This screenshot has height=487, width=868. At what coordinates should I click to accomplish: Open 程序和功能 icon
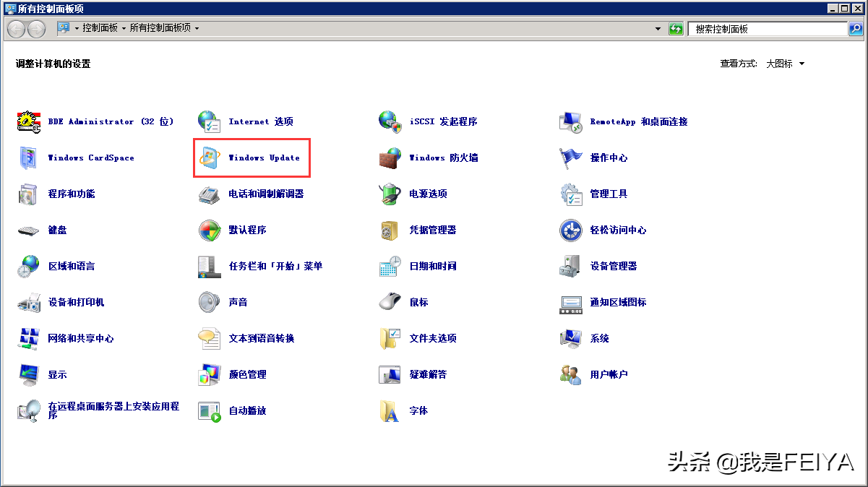[29, 194]
